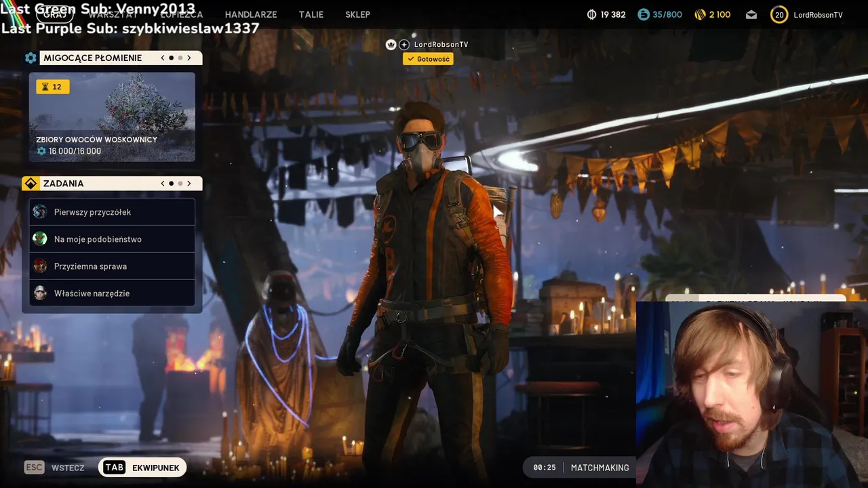The width and height of the screenshot is (868, 488).
Task: Switch to the HANDLARZE tab
Action: click(251, 14)
